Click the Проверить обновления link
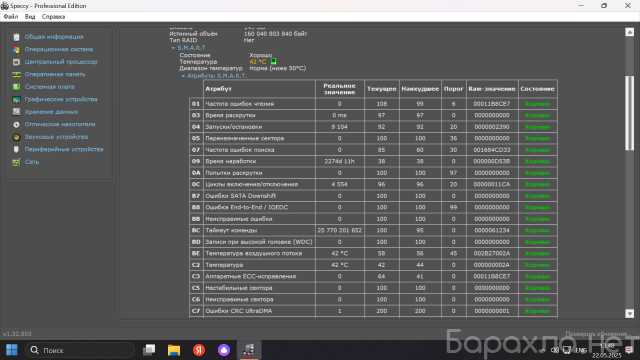 click(596, 334)
